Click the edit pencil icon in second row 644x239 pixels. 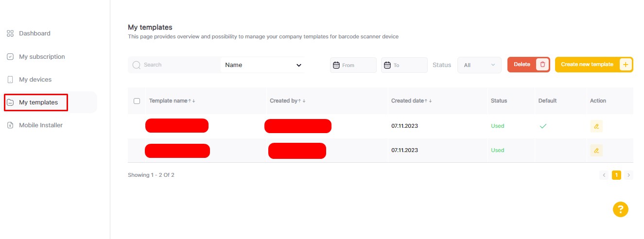tap(596, 151)
